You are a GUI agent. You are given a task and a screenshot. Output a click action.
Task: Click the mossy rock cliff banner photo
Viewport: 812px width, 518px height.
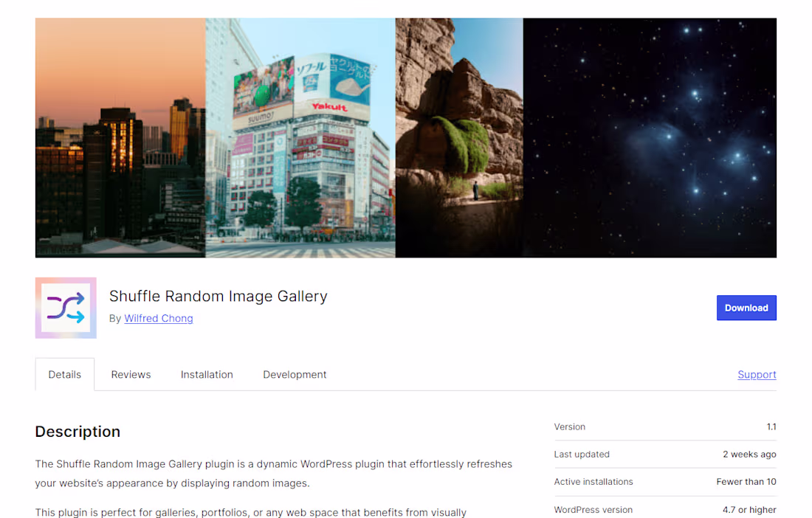[459, 138]
